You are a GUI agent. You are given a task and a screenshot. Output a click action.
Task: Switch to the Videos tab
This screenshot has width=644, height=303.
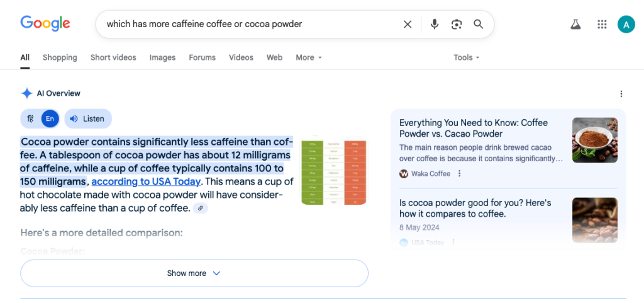pos(241,57)
